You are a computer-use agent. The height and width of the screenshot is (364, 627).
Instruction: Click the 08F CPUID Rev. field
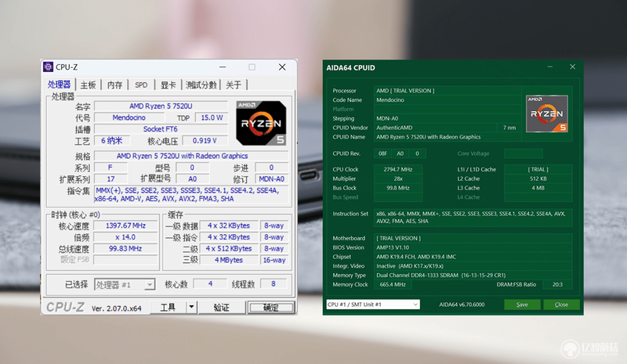coord(382,153)
